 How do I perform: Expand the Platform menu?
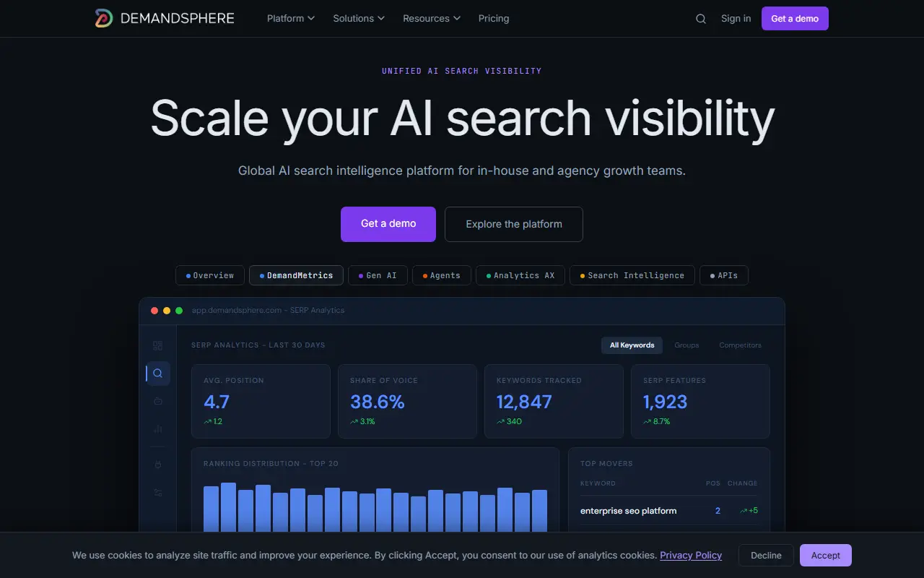tap(291, 19)
